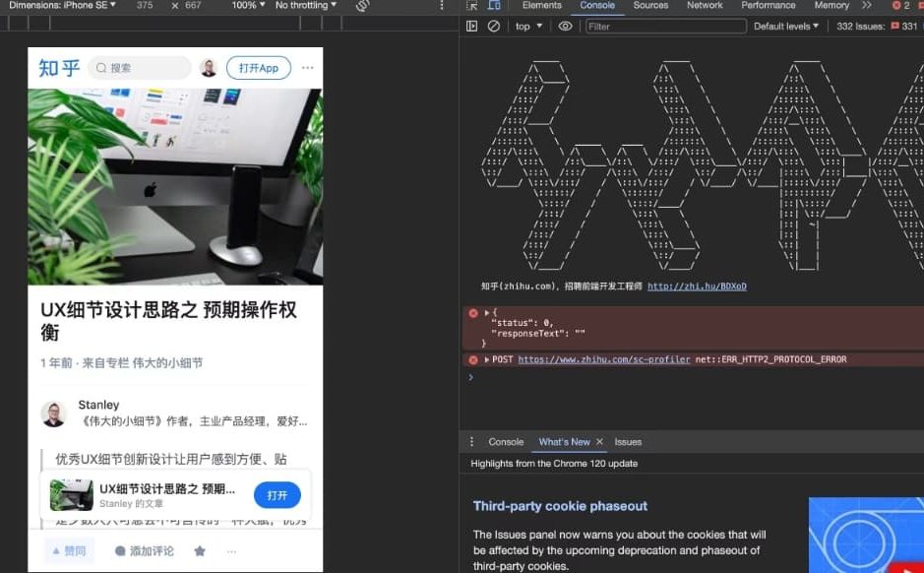Open the drawer three-dot menu
The width and height of the screenshot is (924, 573).
(x=471, y=442)
